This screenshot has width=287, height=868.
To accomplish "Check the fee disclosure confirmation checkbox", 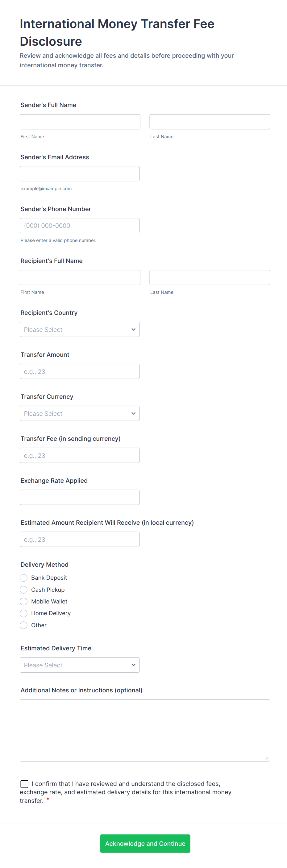I will click(x=24, y=784).
